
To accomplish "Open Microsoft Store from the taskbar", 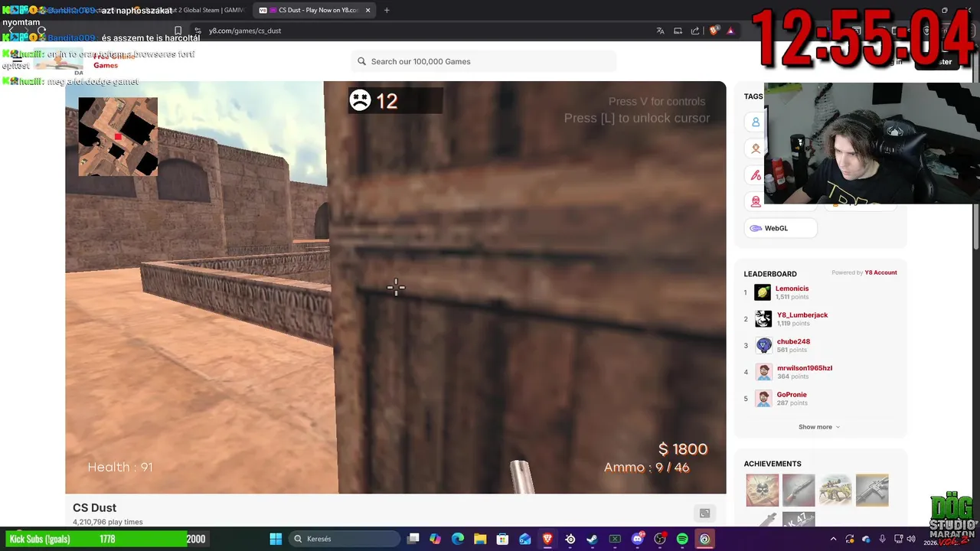I will (502, 539).
